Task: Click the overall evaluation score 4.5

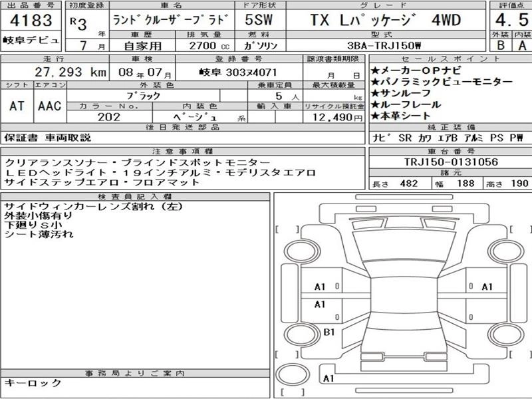Action: pyautogui.click(x=511, y=21)
